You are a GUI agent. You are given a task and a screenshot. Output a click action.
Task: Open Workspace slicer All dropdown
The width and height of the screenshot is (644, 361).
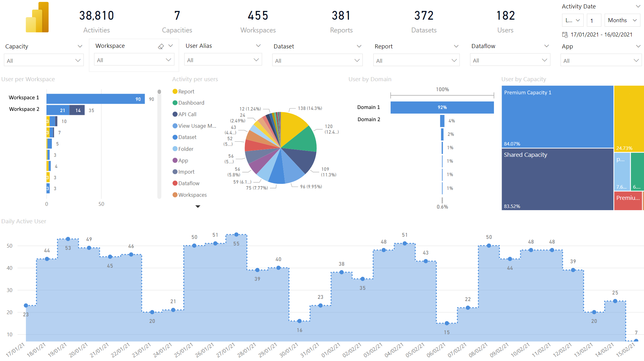point(134,60)
